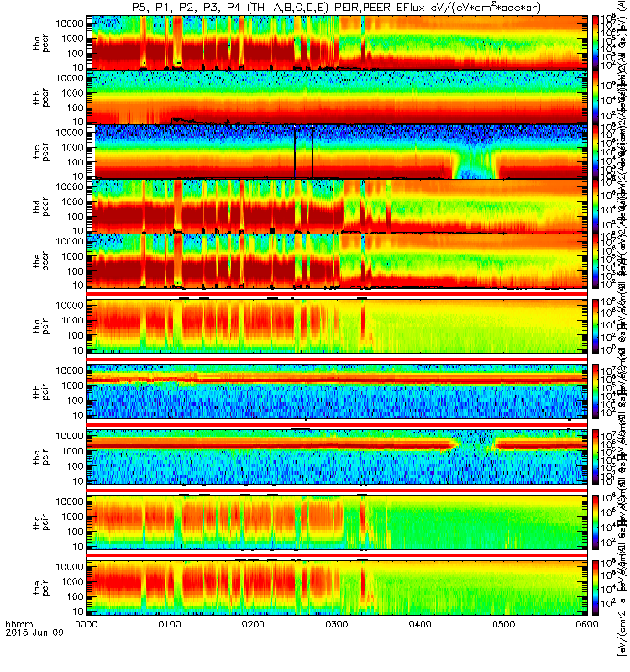Click the 100 tick label of tha peir
This screenshot has width=630, height=672.
click(75, 335)
